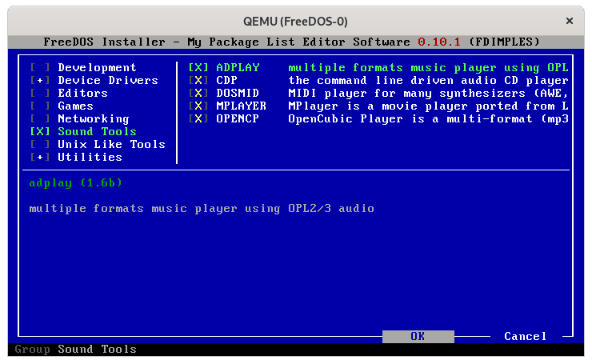The image size is (592, 364).
Task: Toggle the ADPLAY package checkbox
Action: (x=198, y=68)
